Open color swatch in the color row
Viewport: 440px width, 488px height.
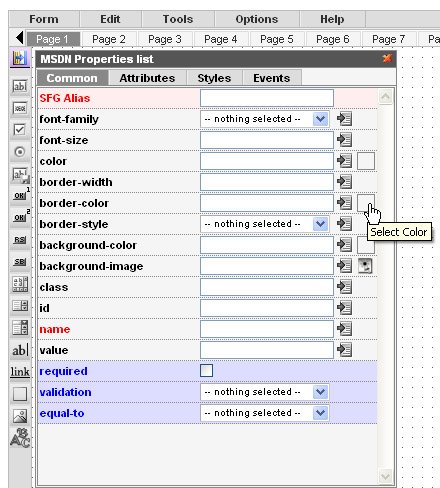click(x=366, y=161)
